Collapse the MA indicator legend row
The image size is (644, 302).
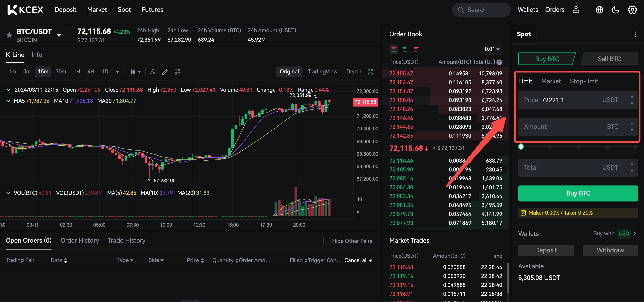click(x=8, y=101)
